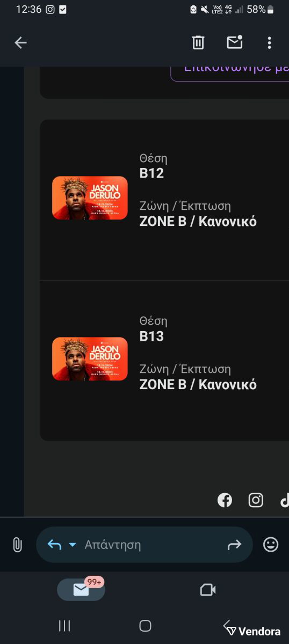The height and width of the screenshot is (644, 289).
Task: Tap the Jason Derulo thumbnail for seat B12
Action: point(90,197)
